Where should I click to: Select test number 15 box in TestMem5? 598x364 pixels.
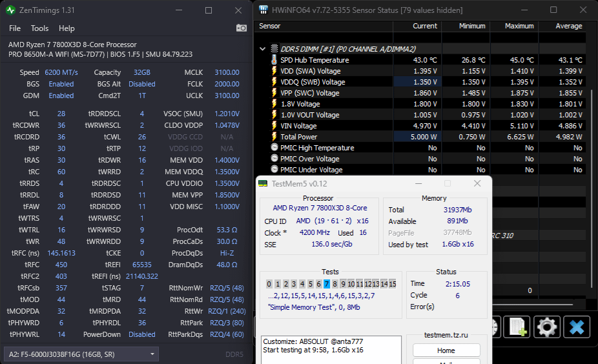click(393, 284)
